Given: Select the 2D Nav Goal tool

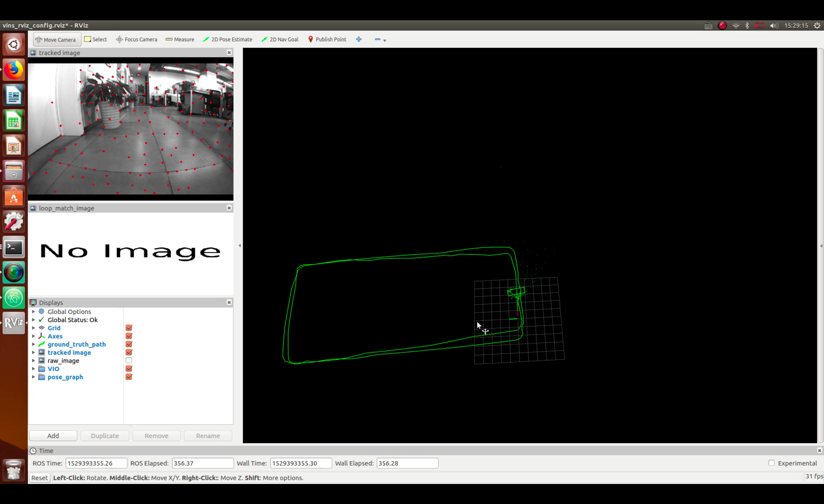Looking at the screenshot, I should (x=280, y=39).
